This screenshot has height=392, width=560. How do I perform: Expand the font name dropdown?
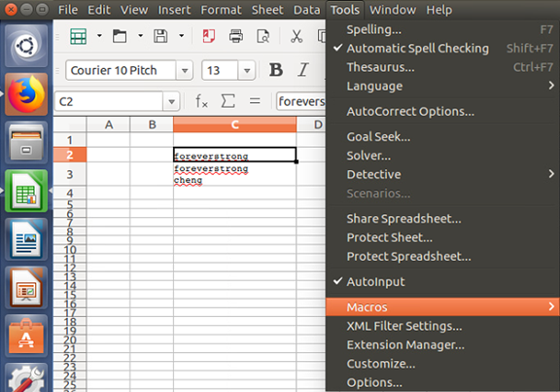(x=185, y=70)
